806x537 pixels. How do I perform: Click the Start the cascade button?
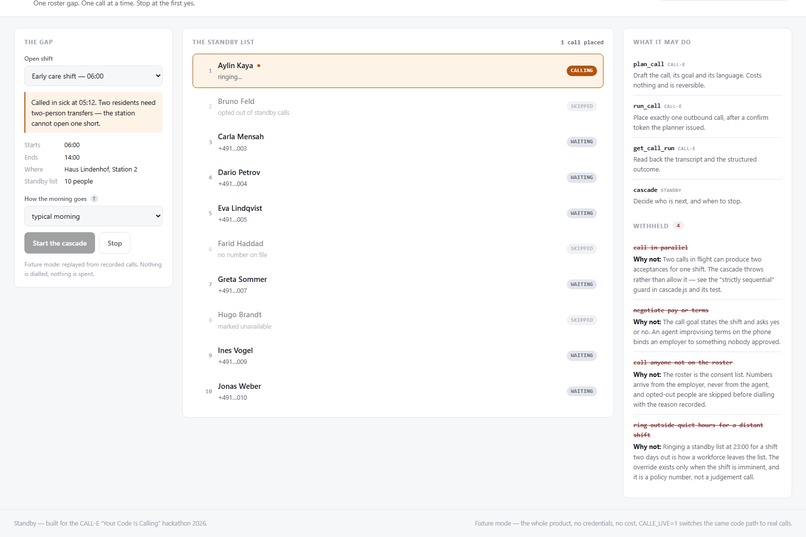click(60, 243)
